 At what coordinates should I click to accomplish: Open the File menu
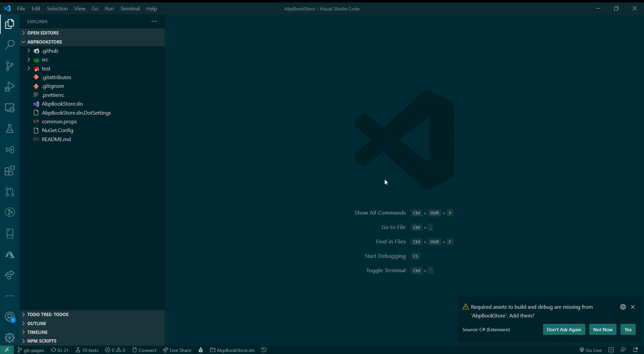[21, 9]
